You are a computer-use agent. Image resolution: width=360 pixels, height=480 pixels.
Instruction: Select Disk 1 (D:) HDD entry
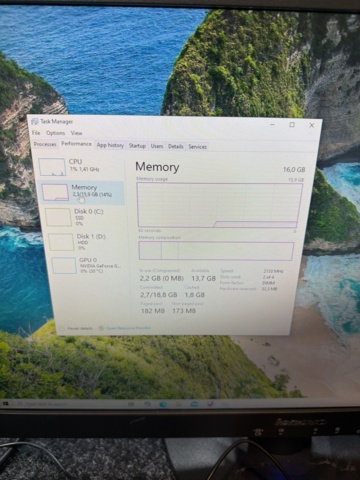[85, 242]
